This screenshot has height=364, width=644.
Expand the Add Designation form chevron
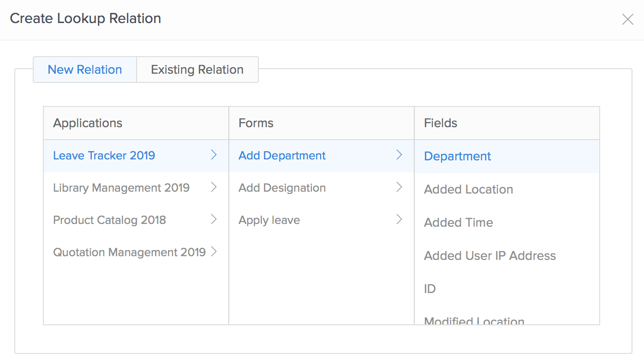(399, 188)
